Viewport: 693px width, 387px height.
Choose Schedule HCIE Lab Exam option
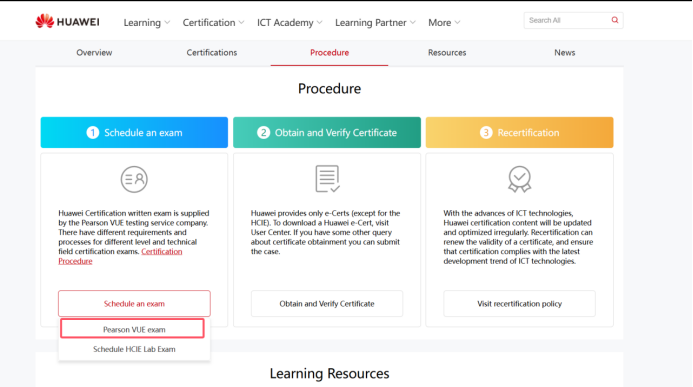(x=134, y=349)
